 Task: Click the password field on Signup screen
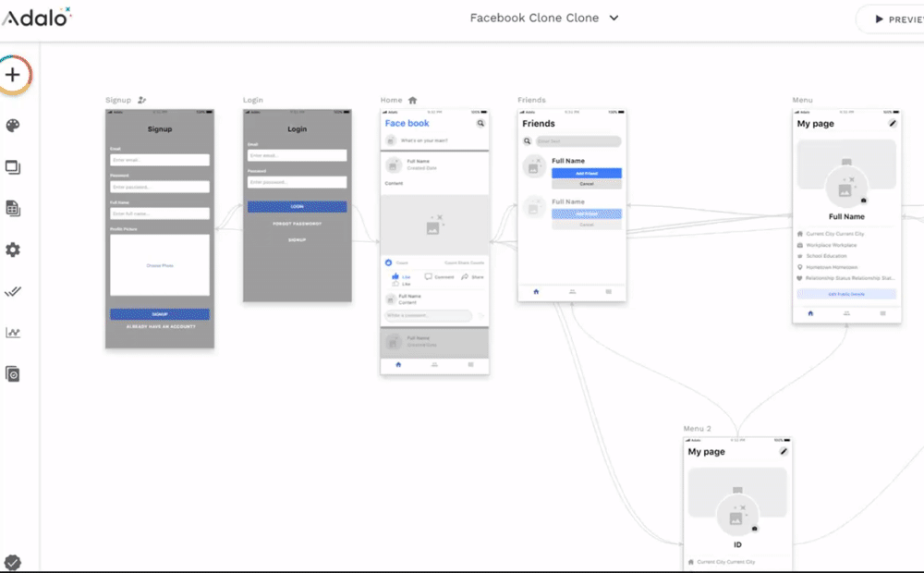pyautogui.click(x=160, y=187)
